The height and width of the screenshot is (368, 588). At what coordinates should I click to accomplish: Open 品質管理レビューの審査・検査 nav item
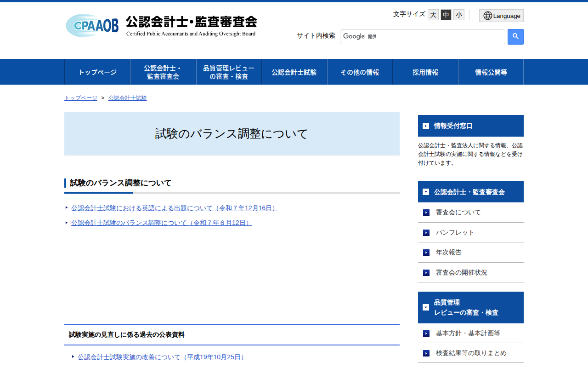coord(229,72)
